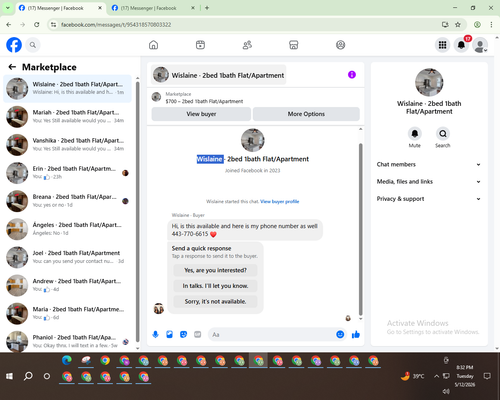Image resolution: width=500 pixels, height=400 pixels.
Task: Open Andrew conversation in chat list
Action: [67, 285]
